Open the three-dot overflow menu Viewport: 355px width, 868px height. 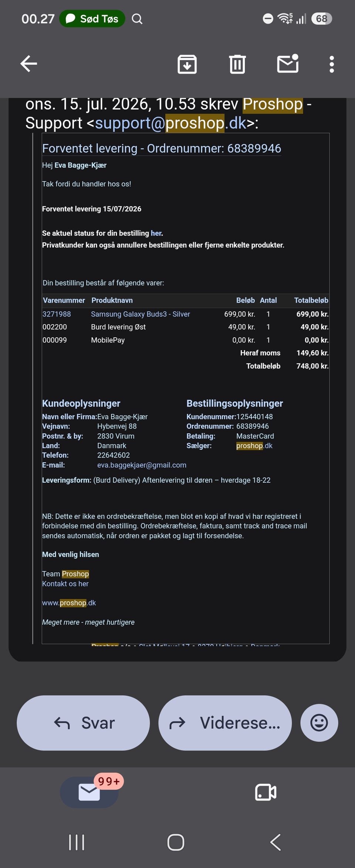coord(332,64)
